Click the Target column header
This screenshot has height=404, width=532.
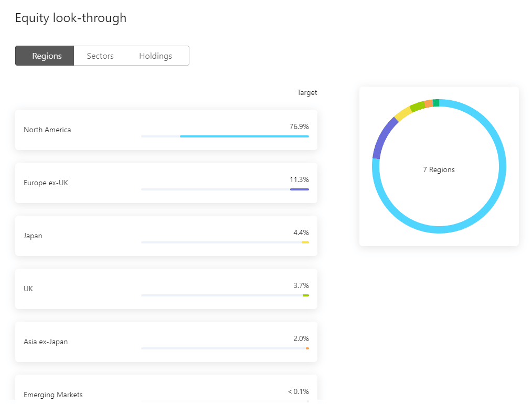[307, 92]
